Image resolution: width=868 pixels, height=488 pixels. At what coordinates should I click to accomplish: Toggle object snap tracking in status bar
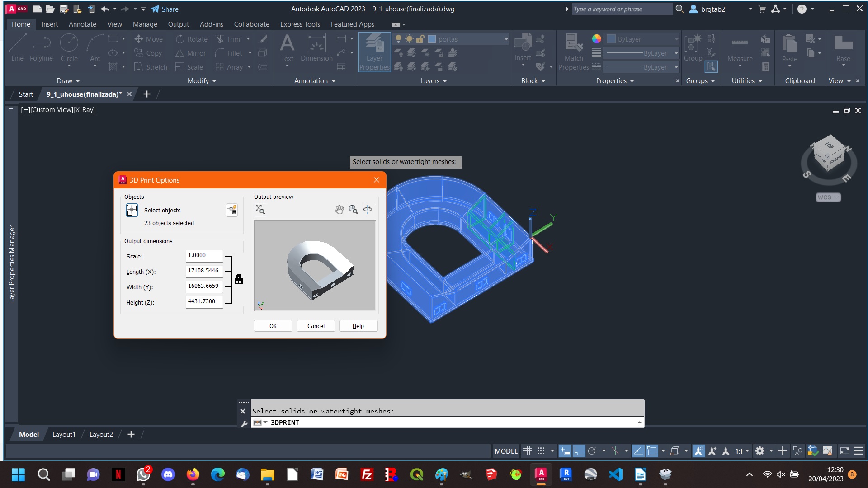638,450
